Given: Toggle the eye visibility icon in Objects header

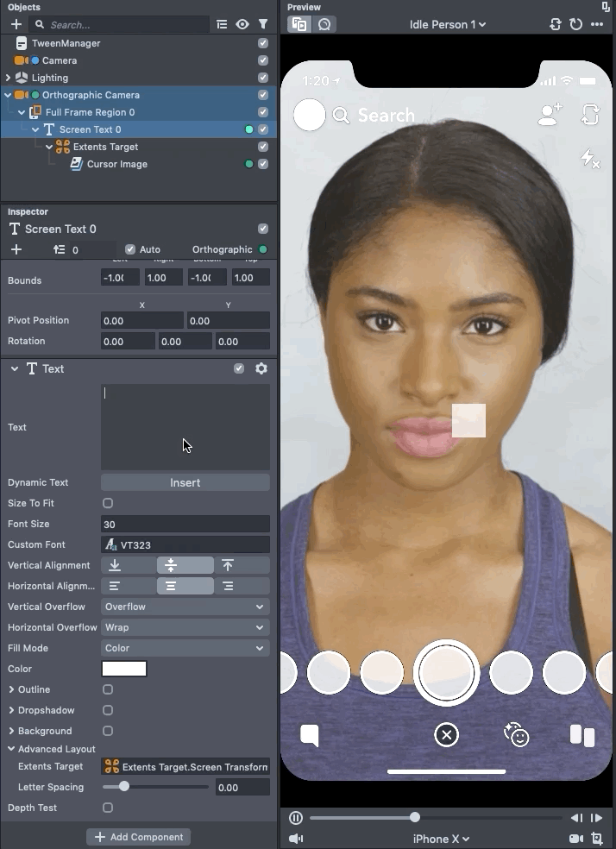Looking at the screenshot, I should 242,25.
